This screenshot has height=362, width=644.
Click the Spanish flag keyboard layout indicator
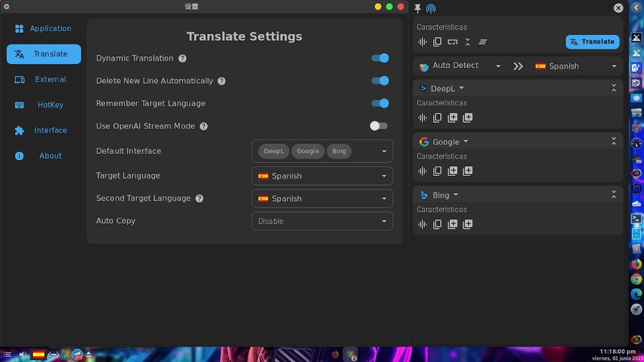pos(38,354)
